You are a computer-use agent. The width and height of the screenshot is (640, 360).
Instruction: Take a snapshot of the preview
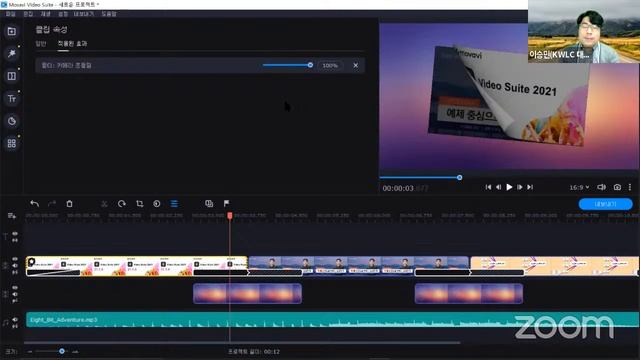click(x=617, y=187)
